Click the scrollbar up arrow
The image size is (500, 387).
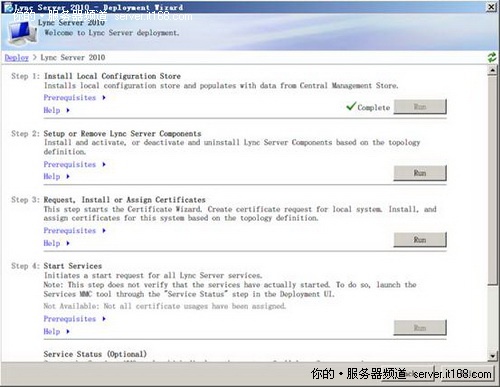pyautogui.click(x=492, y=70)
